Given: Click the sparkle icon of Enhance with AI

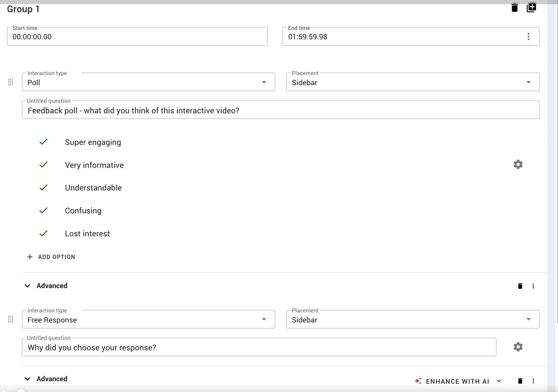Looking at the screenshot, I should pyautogui.click(x=418, y=381).
